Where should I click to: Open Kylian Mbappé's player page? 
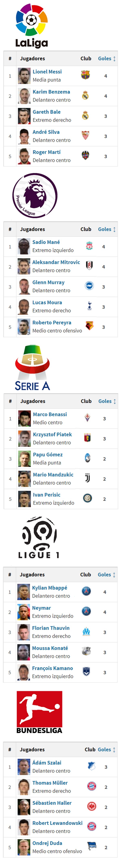point(50,588)
